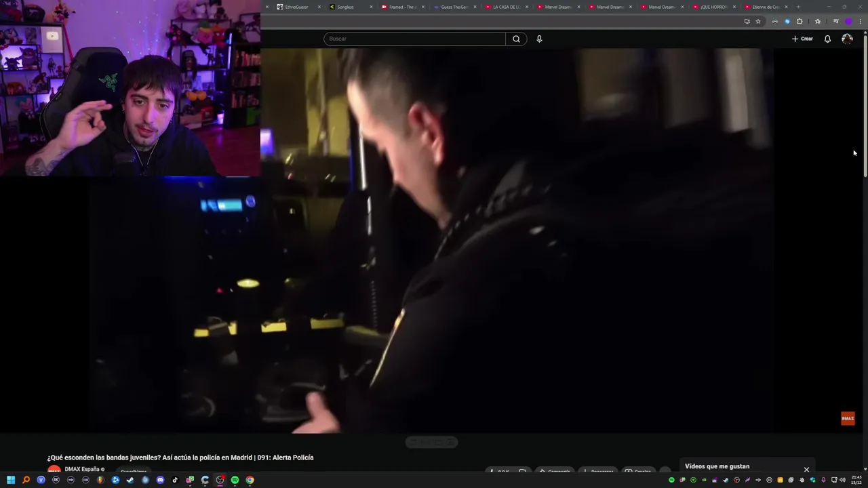
Task: Open FL Studio from the taskbar
Action: click(x=100, y=480)
